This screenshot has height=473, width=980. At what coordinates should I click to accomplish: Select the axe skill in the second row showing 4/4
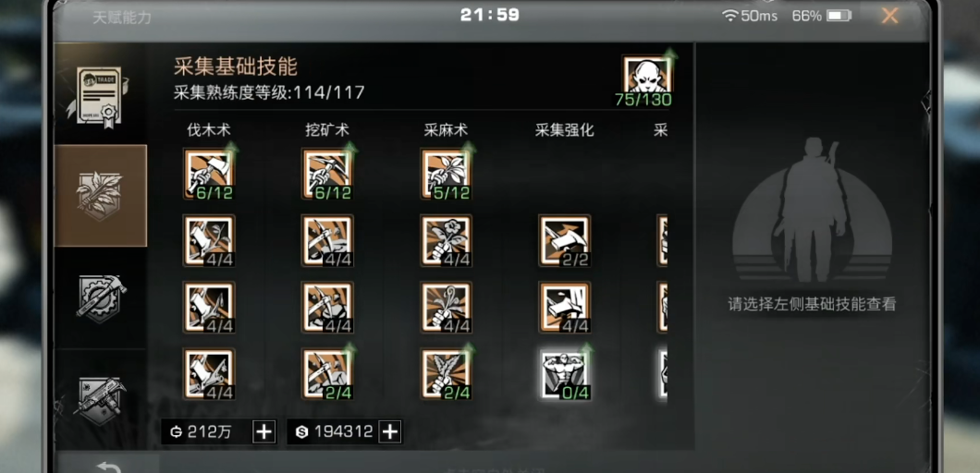[x=209, y=240]
